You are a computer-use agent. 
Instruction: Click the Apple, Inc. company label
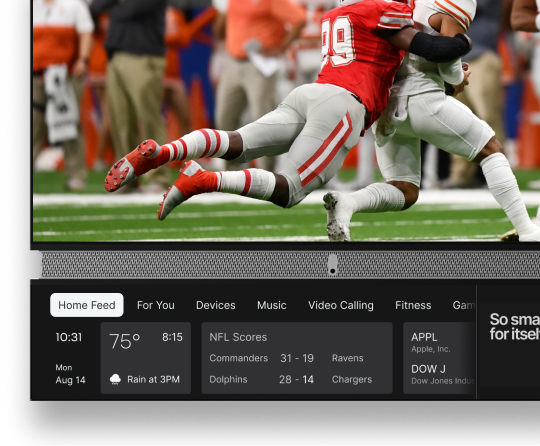(430, 349)
